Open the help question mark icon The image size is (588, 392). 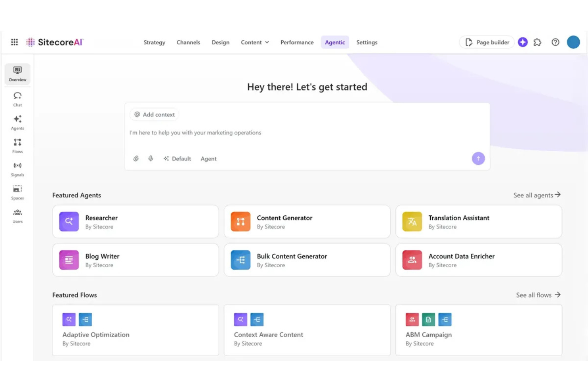[x=555, y=42]
